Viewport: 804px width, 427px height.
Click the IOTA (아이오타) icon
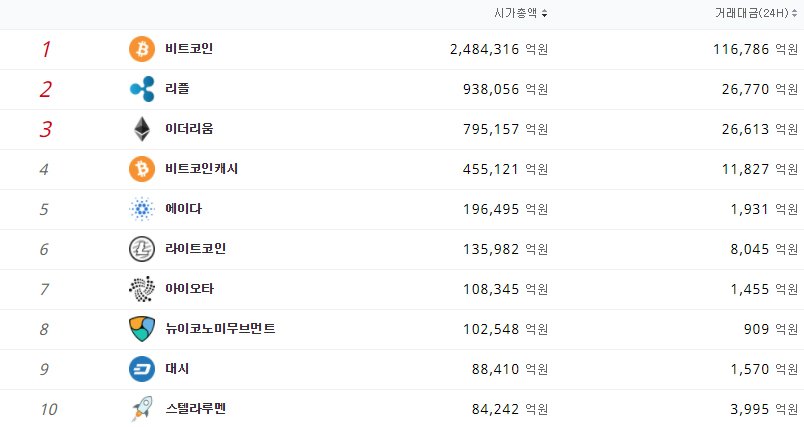(x=142, y=289)
